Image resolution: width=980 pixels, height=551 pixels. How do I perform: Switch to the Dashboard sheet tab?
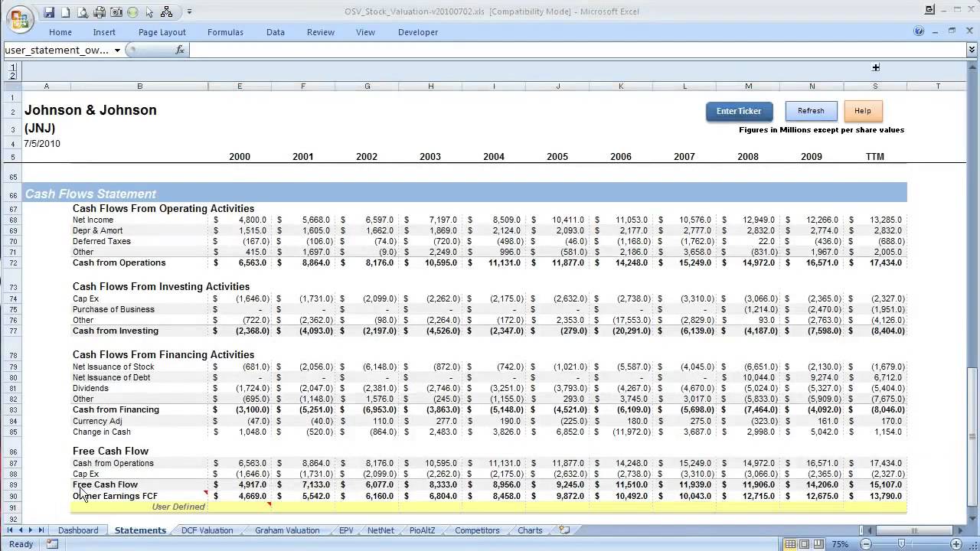pyautogui.click(x=78, y=530)
